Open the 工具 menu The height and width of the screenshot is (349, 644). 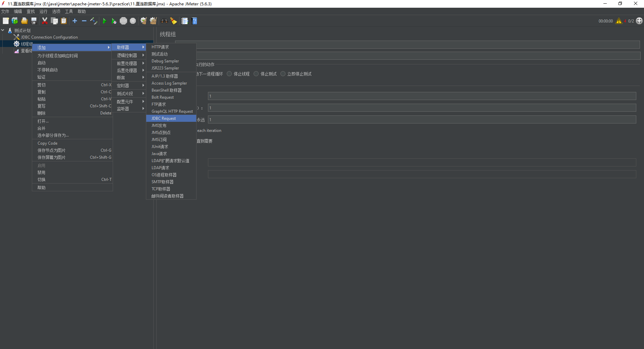point(69,11)
